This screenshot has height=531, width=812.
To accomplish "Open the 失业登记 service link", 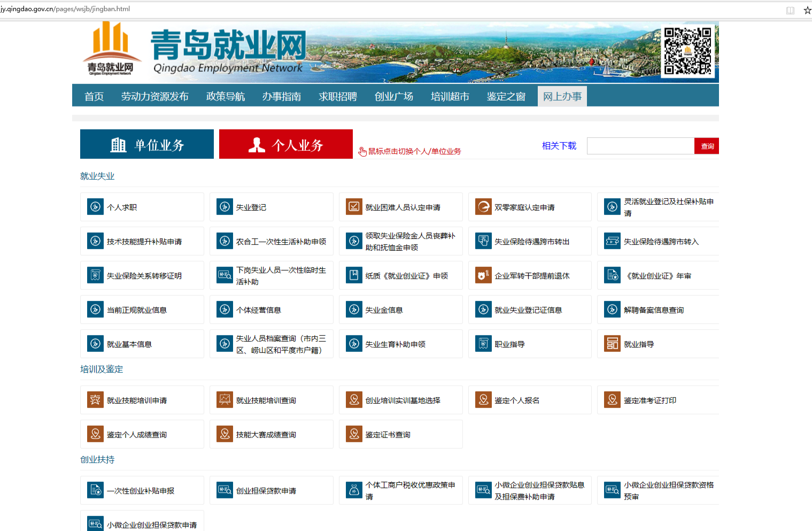I will [x=251, y=207].
